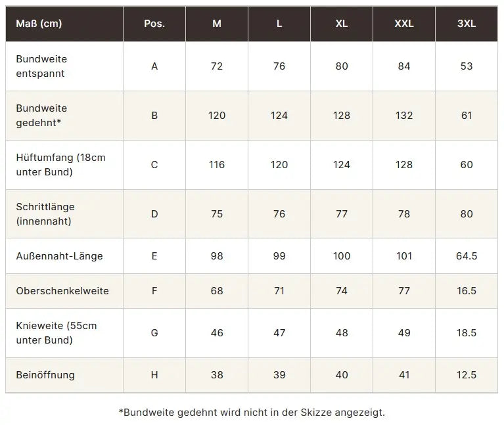
Task: Select the 'XL' size column header
Action: pyautogui.click(x=341, y=24)
